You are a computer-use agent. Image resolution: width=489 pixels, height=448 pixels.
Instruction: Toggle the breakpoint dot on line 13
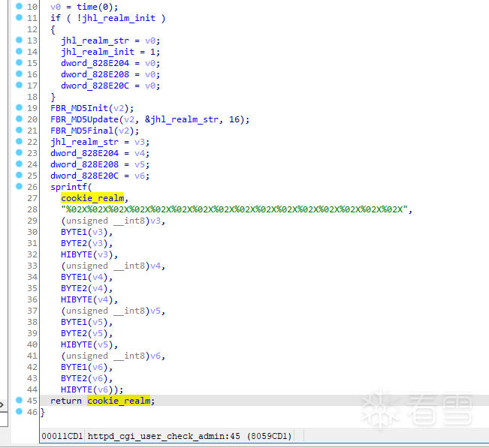pos(19,40)
